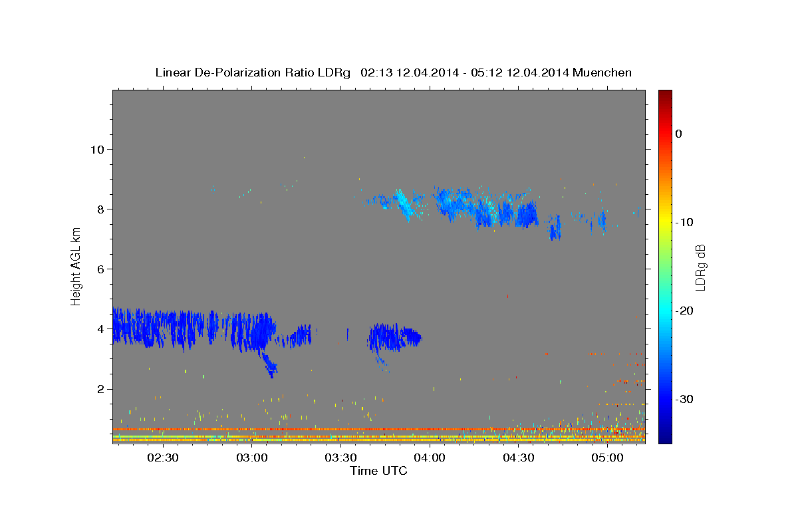Screen dimensions: 798x532
Task: Click the 'Height AGL km' axis label
Action: point(76,266)
